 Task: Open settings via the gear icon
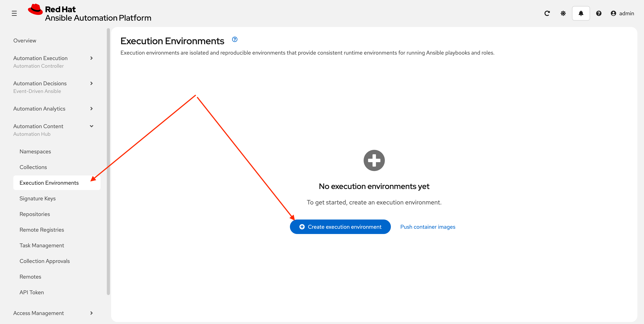click(x=563, y=13)
